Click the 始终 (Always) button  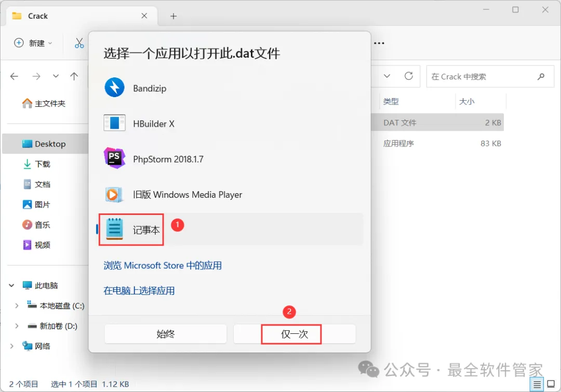point(166,334)
